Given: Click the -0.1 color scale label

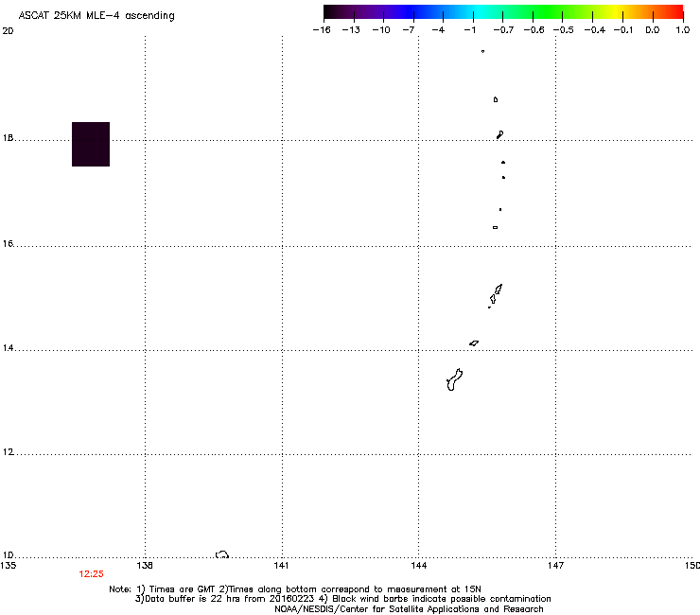Looking at the screenshot, I should [x=623, y=30].
